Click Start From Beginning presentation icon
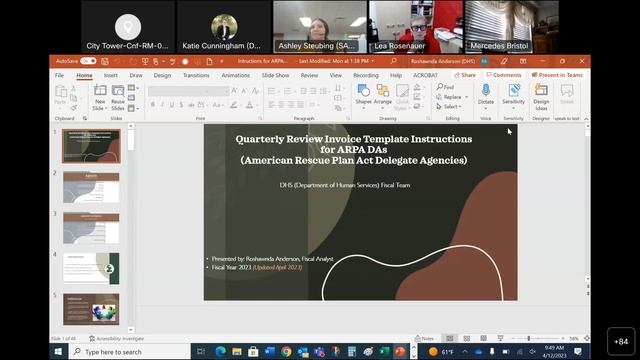Screen dimensions: 640x360 click(145, 61)
